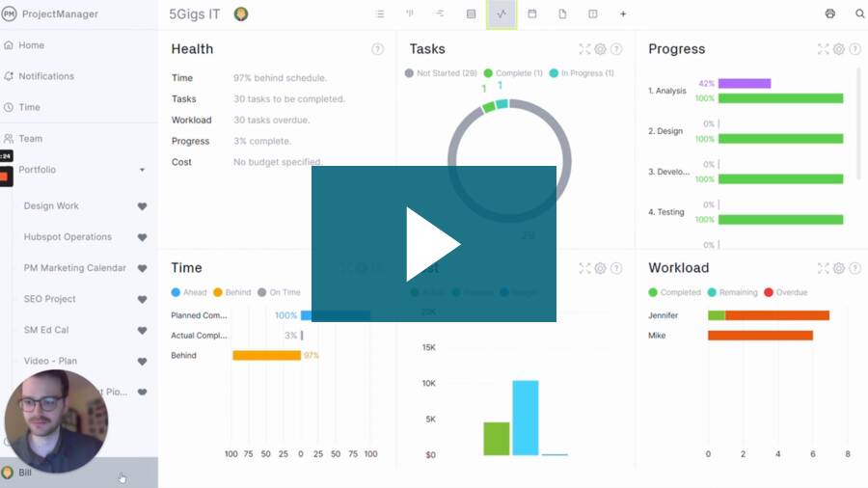Open Portfolio in sidebar
This screenshot has width=868, height=488.
(x=37, y=170)
